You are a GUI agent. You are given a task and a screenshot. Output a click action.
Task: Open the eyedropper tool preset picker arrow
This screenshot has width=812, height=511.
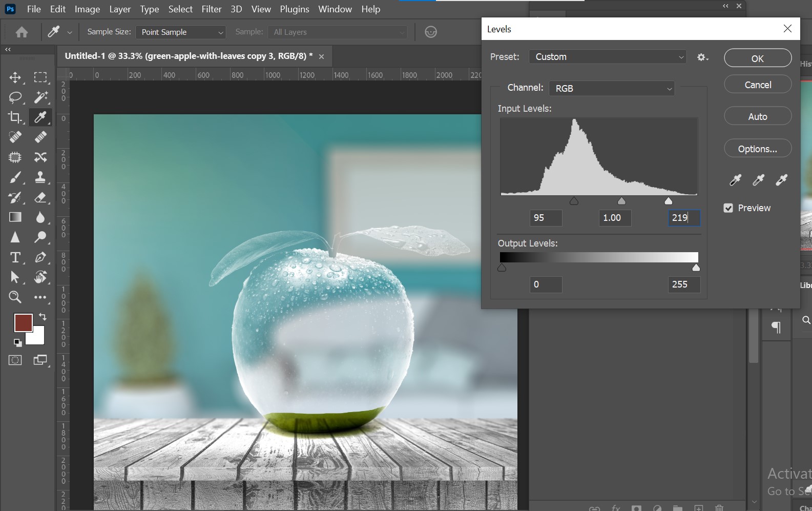70,32
